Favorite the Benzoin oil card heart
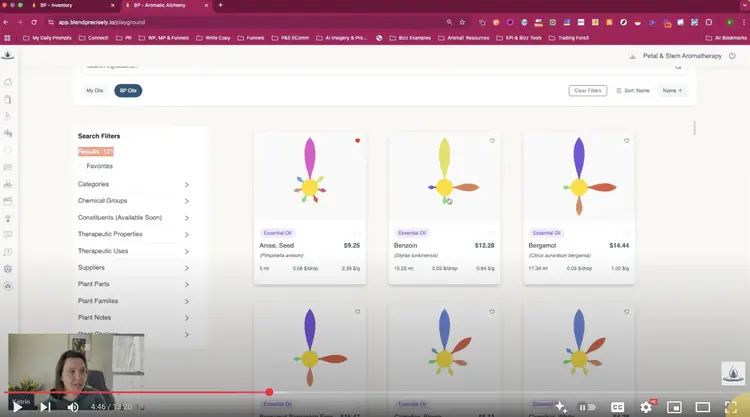750x417 pixels. pos(492,141)
